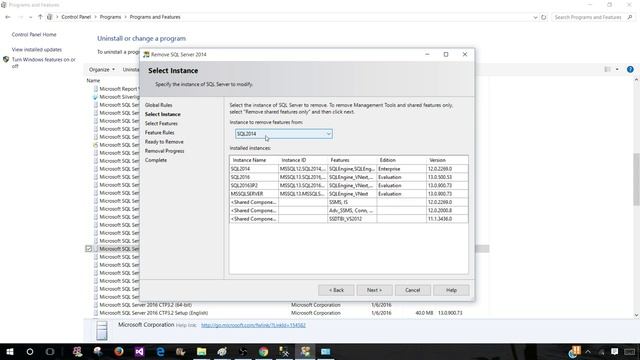Sort by Version column header
This screenshot has height=360, width=640.
tap(447, 160)
